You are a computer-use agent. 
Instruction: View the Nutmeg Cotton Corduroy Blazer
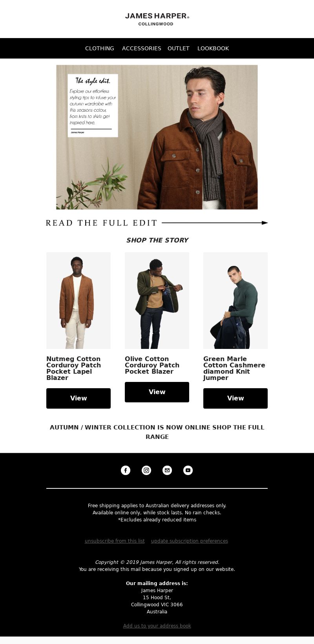[78, 398]
